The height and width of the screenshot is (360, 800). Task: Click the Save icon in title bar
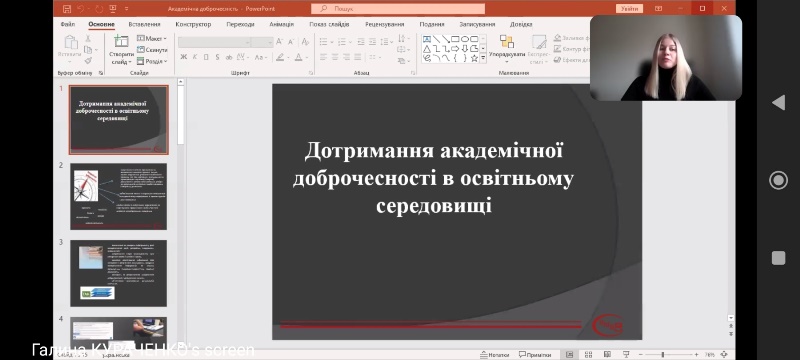pyautogui.click(x=66, y=9)
